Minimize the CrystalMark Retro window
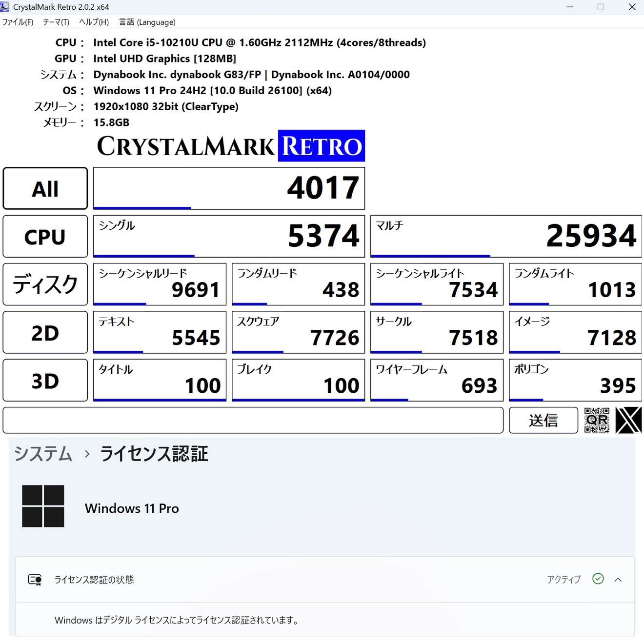The height and width of the screenshot is (644, 644). point(570,7)
